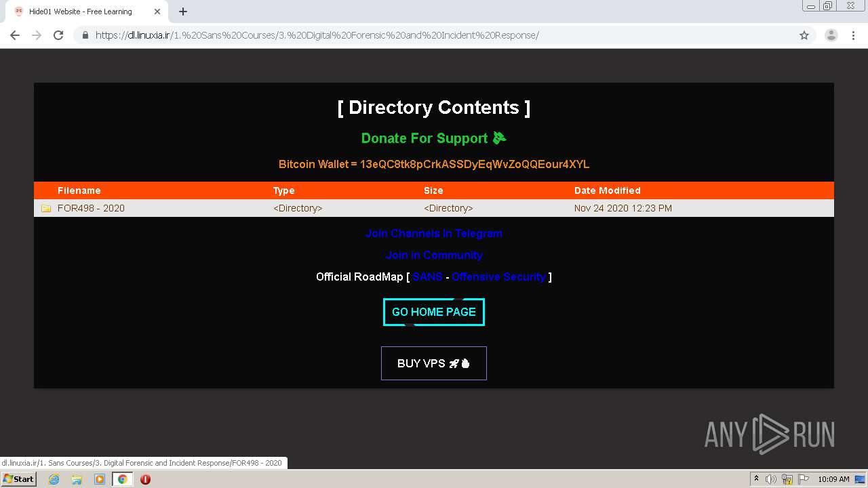Open the Windows Start menu

coord(19,479)
